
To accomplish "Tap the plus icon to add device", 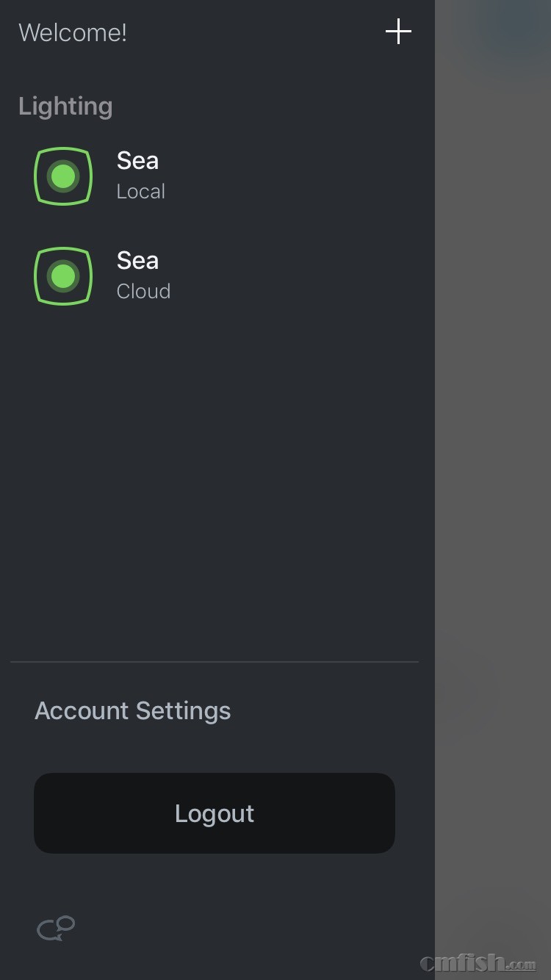I will (x=398, y=32).
